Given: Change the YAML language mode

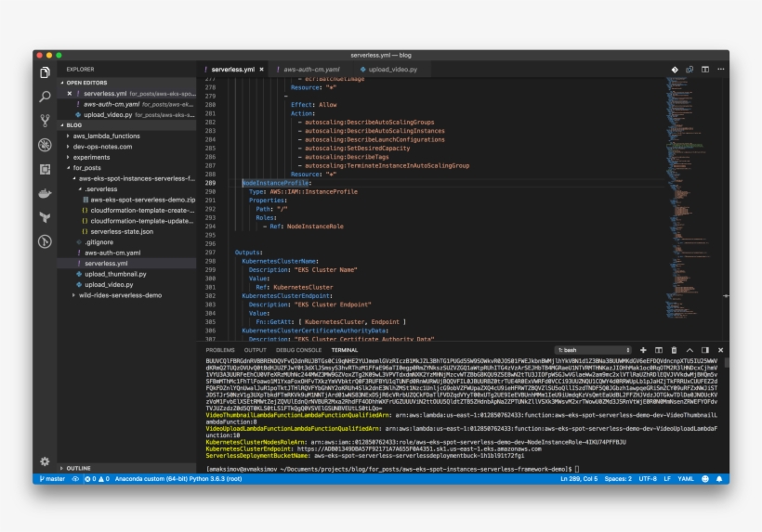Looking at the screenshot, I should click(686, 478).
